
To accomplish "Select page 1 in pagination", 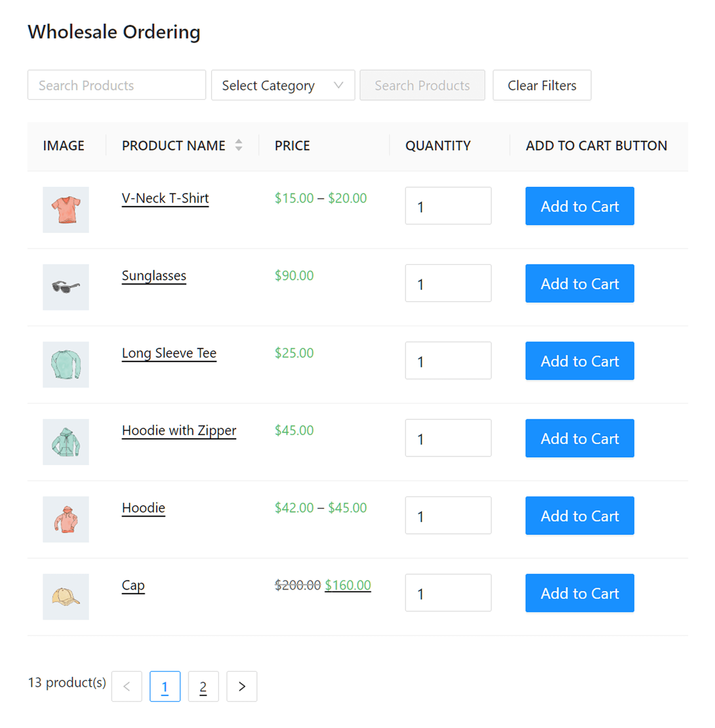I will pyautogui.click(x=165, y=686).
